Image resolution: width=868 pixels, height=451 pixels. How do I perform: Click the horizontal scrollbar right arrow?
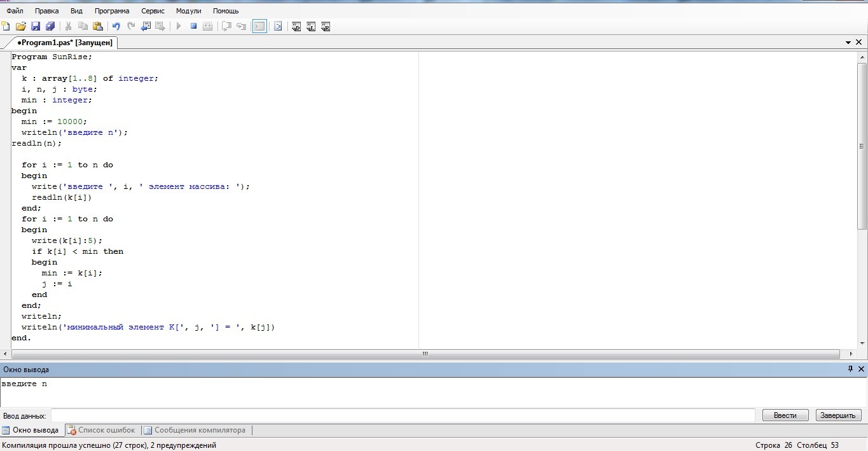pos(851,354)
